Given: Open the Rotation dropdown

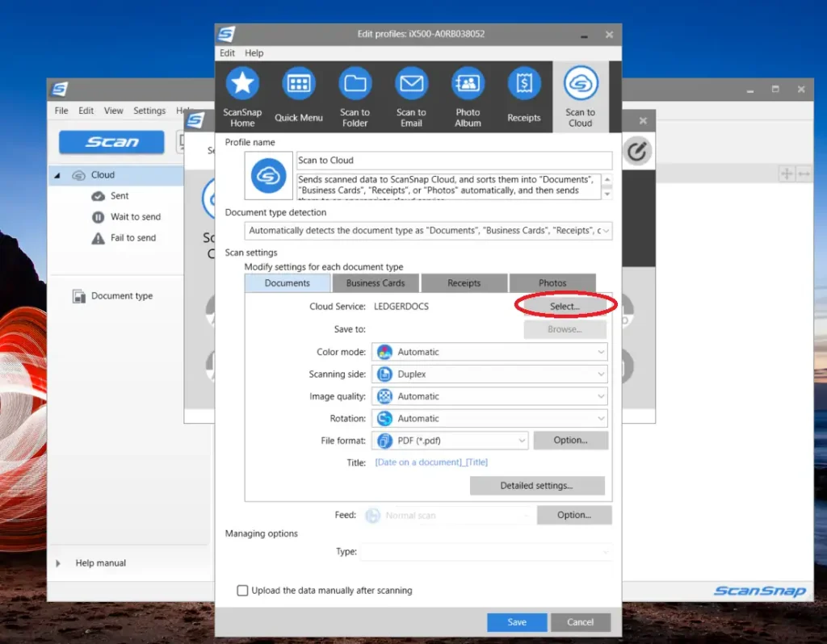Looking at the screenshot, I should point(489,419).
